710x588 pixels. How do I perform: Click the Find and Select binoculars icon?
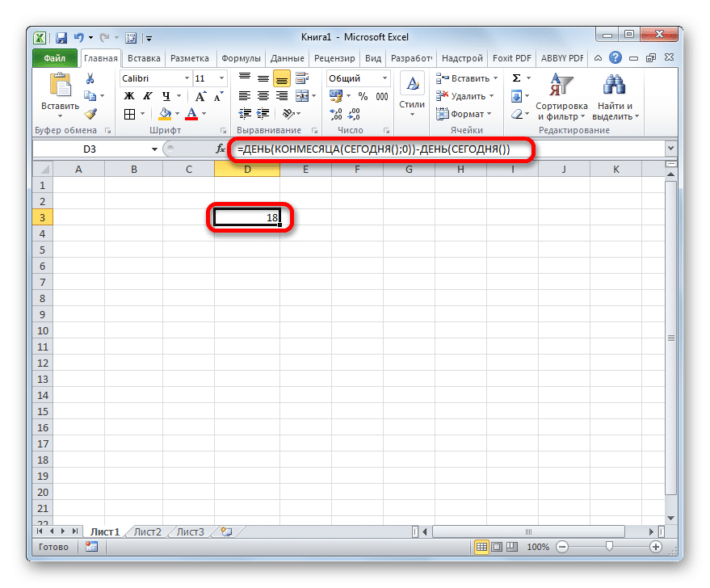click(614, 84)
